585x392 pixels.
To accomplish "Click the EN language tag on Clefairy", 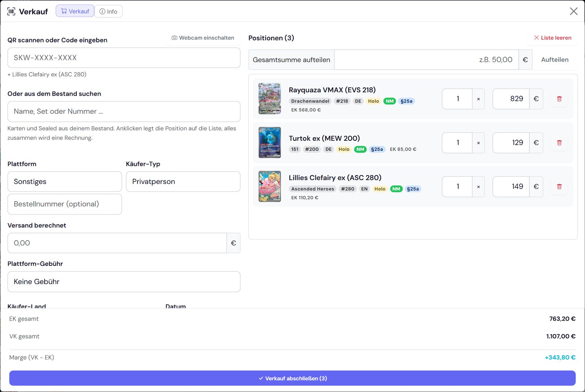I will click(364, 189).
